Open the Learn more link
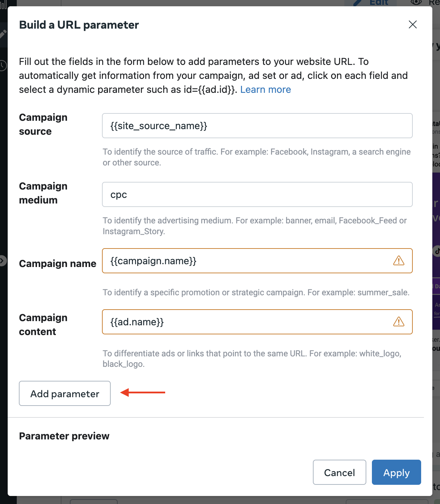 click(265, 90)
